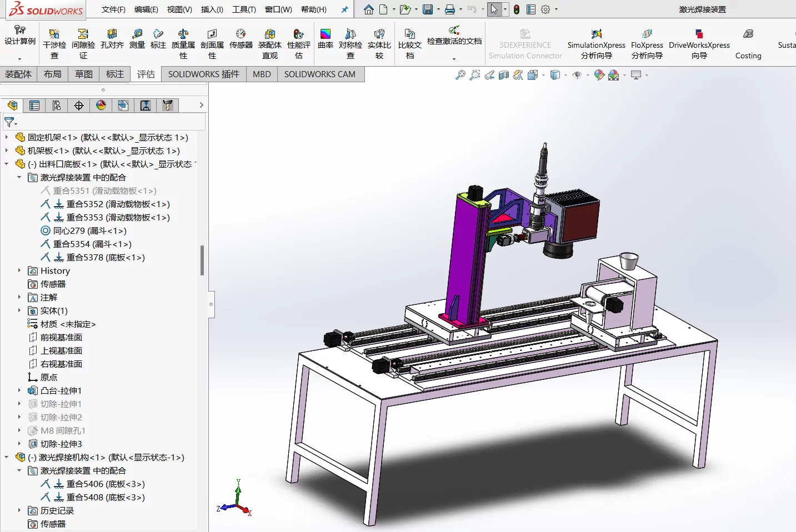The image size is (796, 532).
Task: Click the save icon in title toolbar
Action: 427,9
